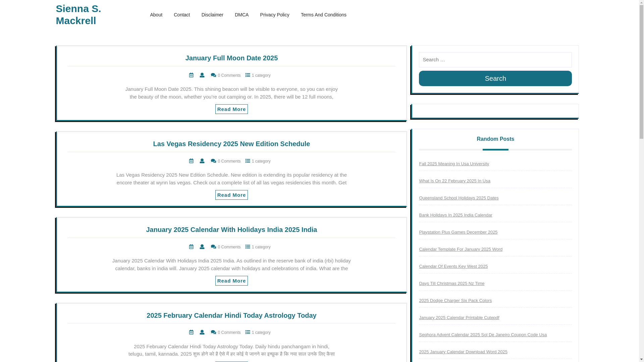Click calendar icon under January 2025 Calendar India post
Screen dimensions: 644x362
pos(191,247)
